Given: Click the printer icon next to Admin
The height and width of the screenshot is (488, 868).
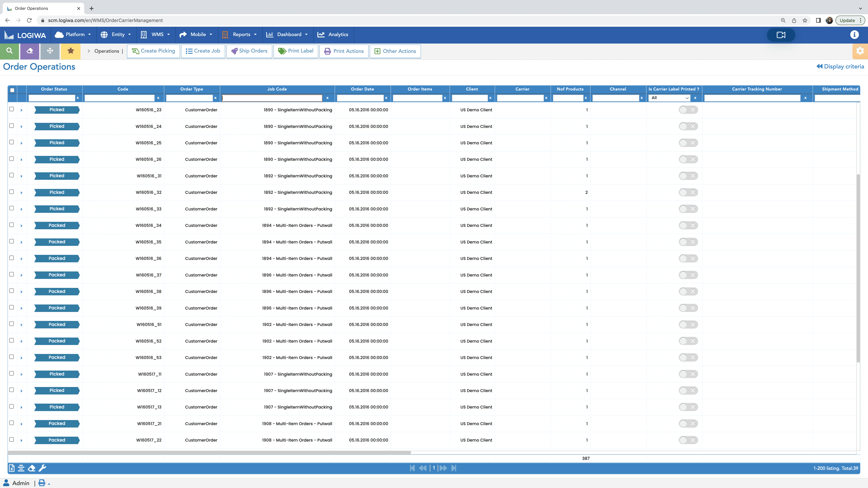Looking at the screenshot, I should [x=42, y=483].
